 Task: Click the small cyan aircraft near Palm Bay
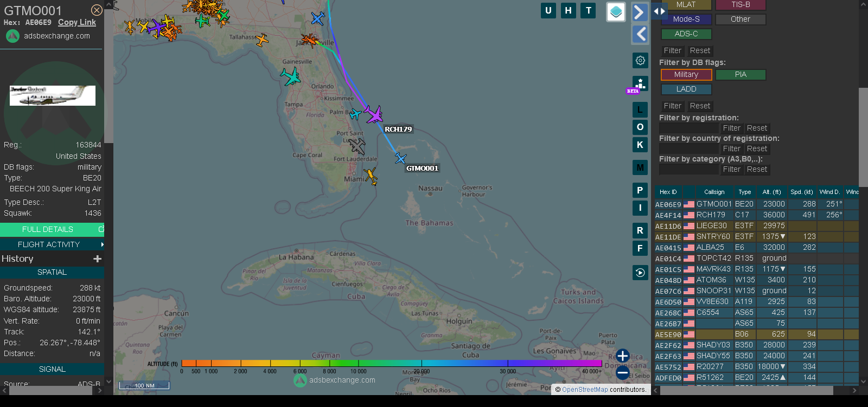[x=355, y=114]
